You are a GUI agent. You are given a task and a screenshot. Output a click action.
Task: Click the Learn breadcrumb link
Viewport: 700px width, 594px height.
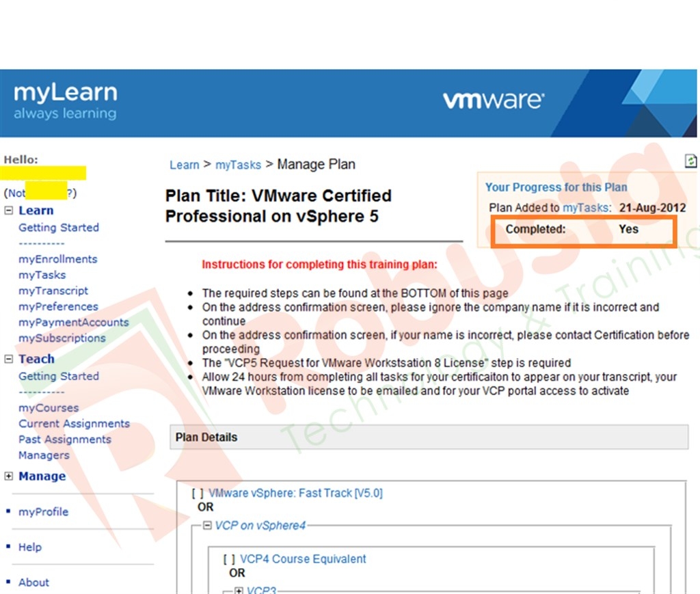[x=185, y=165]
